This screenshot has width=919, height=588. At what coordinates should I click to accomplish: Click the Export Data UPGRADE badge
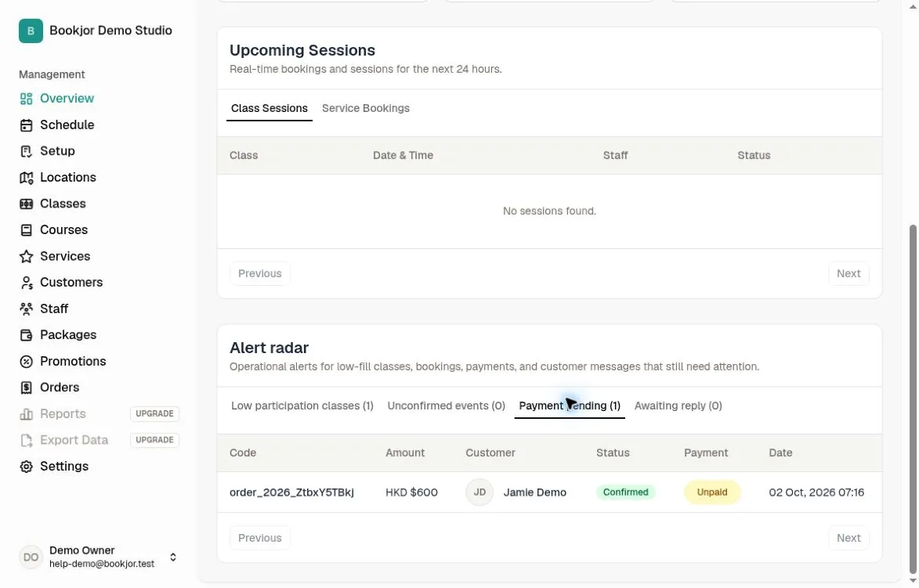154,441
